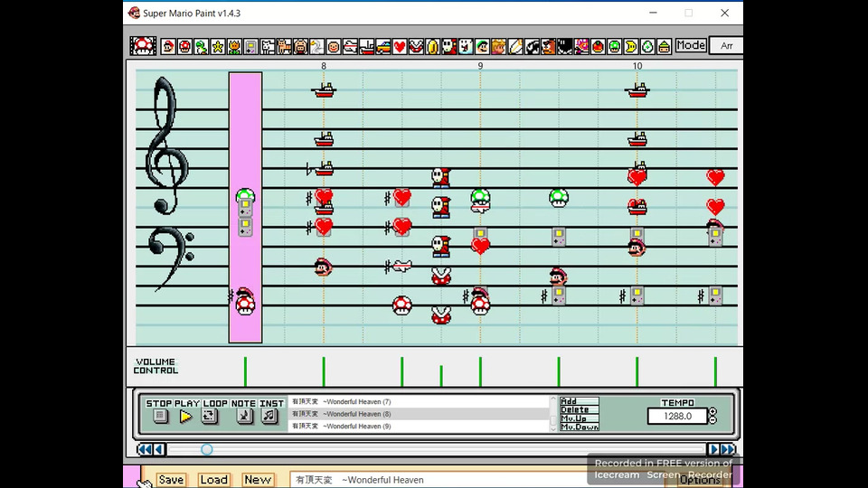Select the green 1-Up Mushroom instrument
Viewport: 868px width, 488px height.
[615, 46]
